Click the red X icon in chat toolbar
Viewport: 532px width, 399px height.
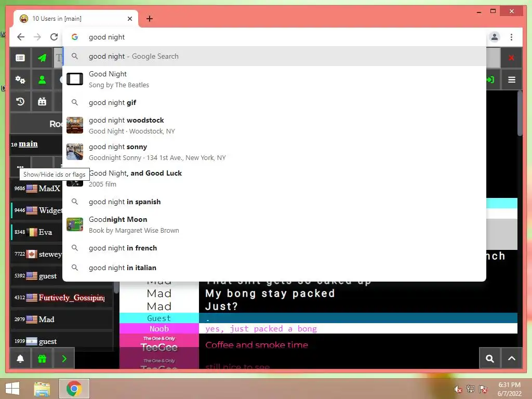click(x=511, y=58)
